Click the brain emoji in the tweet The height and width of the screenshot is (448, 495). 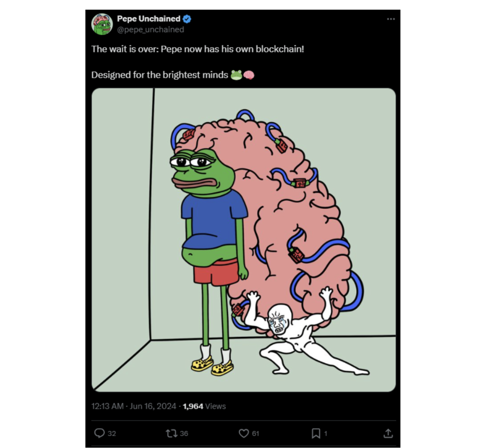[248, 75]
